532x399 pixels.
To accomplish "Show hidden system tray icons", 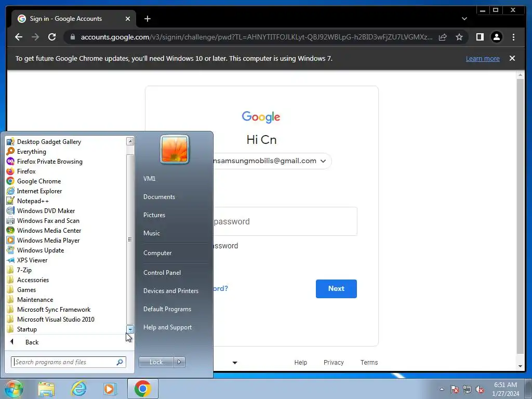I will (x=442, y=390).
